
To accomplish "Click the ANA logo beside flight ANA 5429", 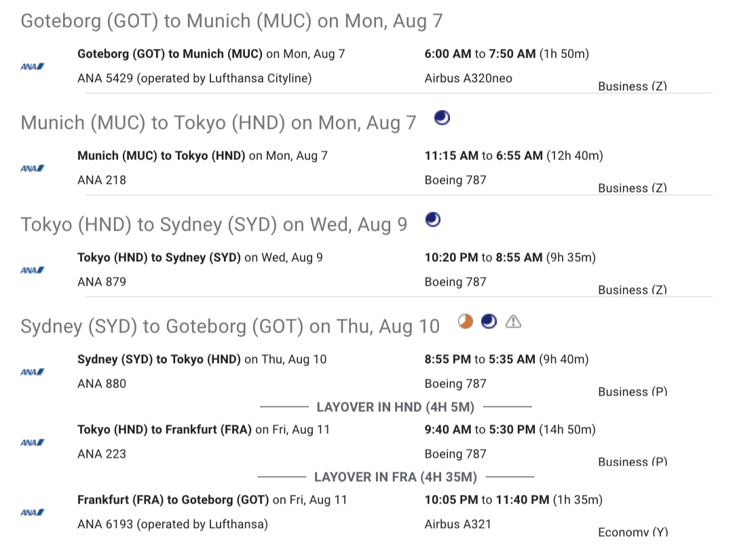I will pyautogui.click(x=32, y=67).
